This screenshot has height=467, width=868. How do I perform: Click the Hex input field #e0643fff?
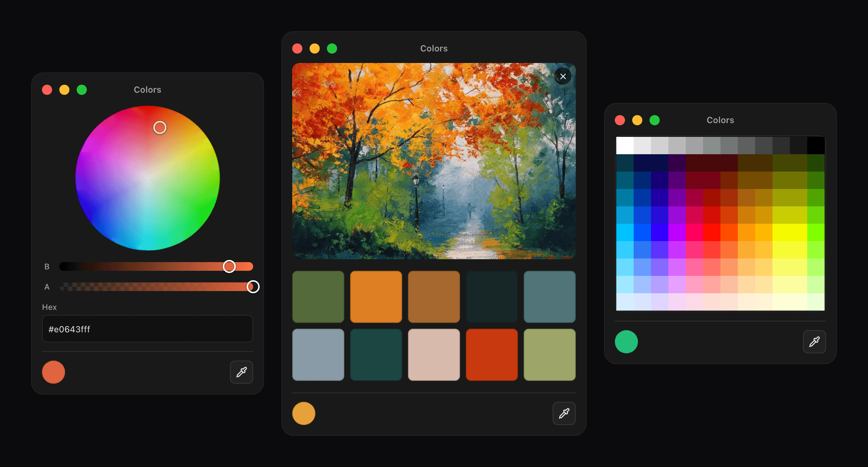point(148,329)
